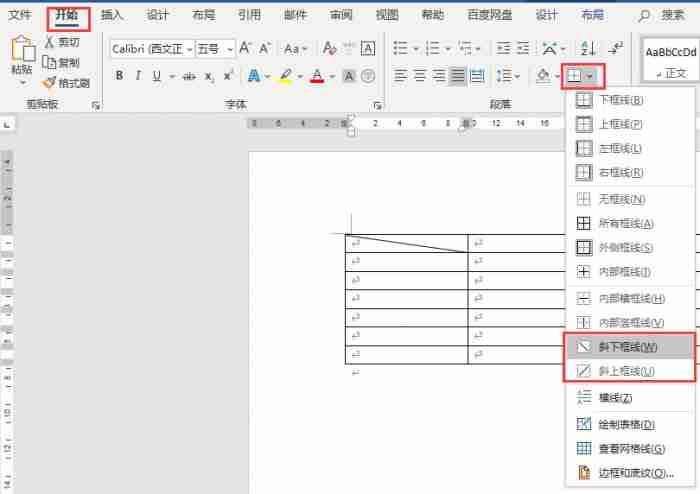
Task: Open the Change Case Aa dropdown
Action: pyautogui.click(x=295, y=48)
